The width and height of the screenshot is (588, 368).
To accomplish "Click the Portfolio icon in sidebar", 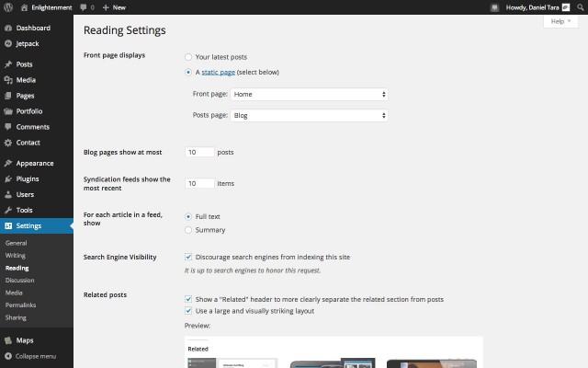I will 8,111.
